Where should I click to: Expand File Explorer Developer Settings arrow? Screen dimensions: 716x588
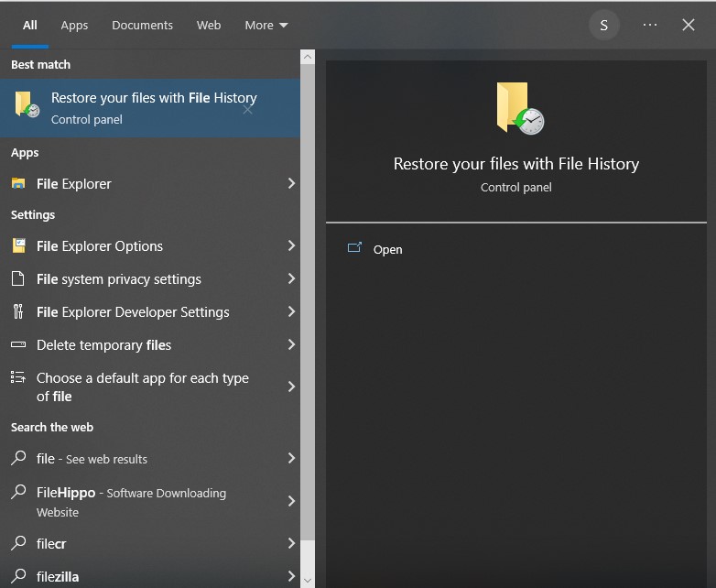291,311
